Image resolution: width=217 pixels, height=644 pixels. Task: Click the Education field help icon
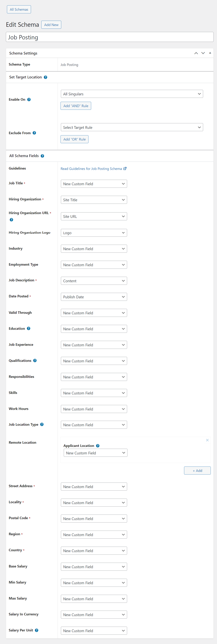28,328
